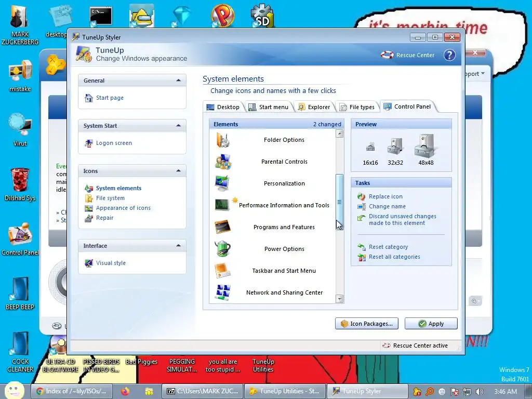This screenshot has width=532, height=399.
Task: Open the blue diamond desktop shortcut
Action: [x=181, y=16]
